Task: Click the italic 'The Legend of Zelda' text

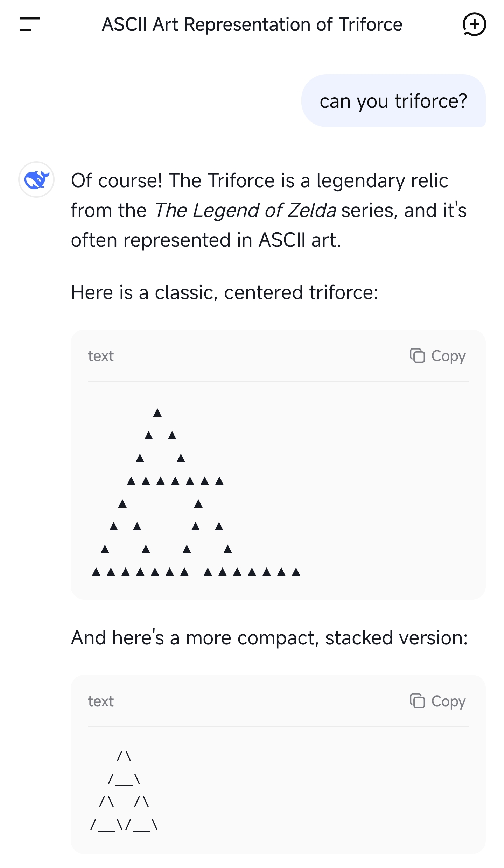Action: [245, 210]
